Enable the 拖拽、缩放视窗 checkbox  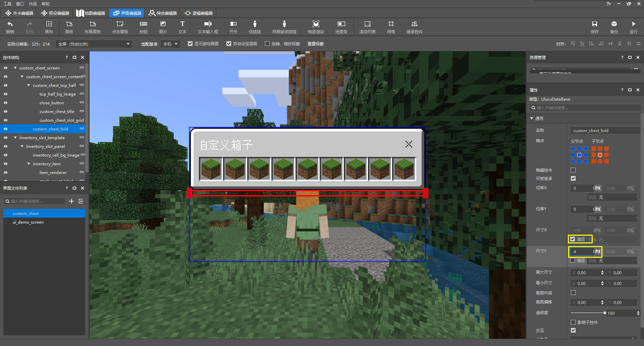(x=267, y=44)
